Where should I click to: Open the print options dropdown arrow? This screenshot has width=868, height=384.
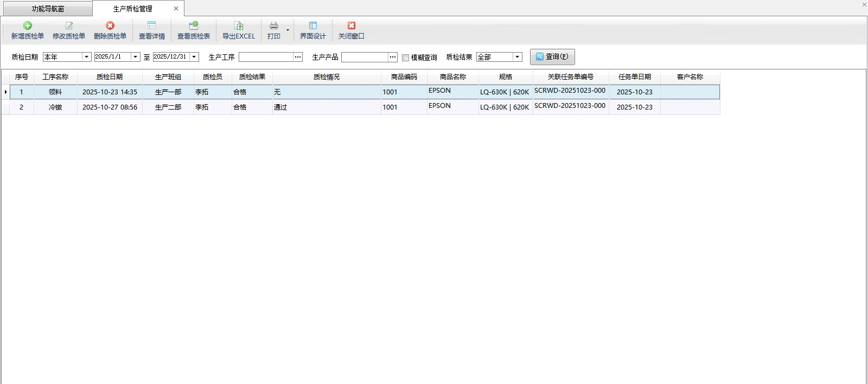[288, 30]
